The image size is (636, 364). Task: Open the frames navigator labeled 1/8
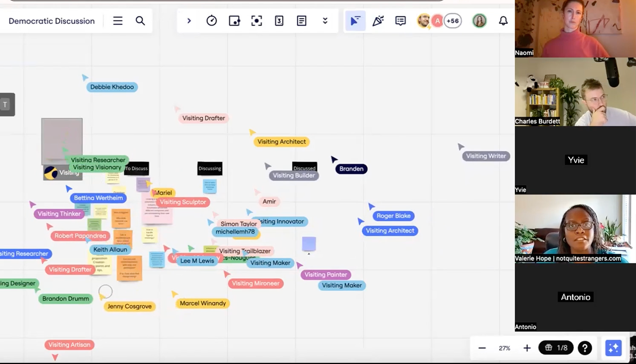(x=555, y=348)
